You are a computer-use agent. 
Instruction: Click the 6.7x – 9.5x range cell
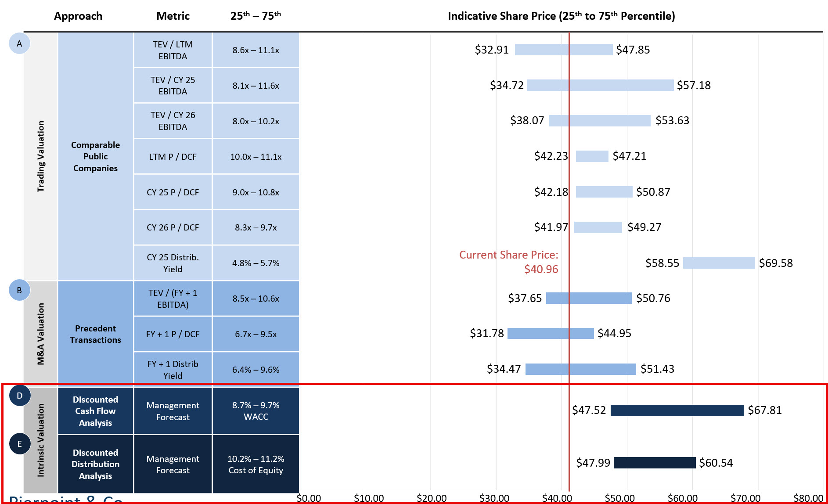pos(256,334)
